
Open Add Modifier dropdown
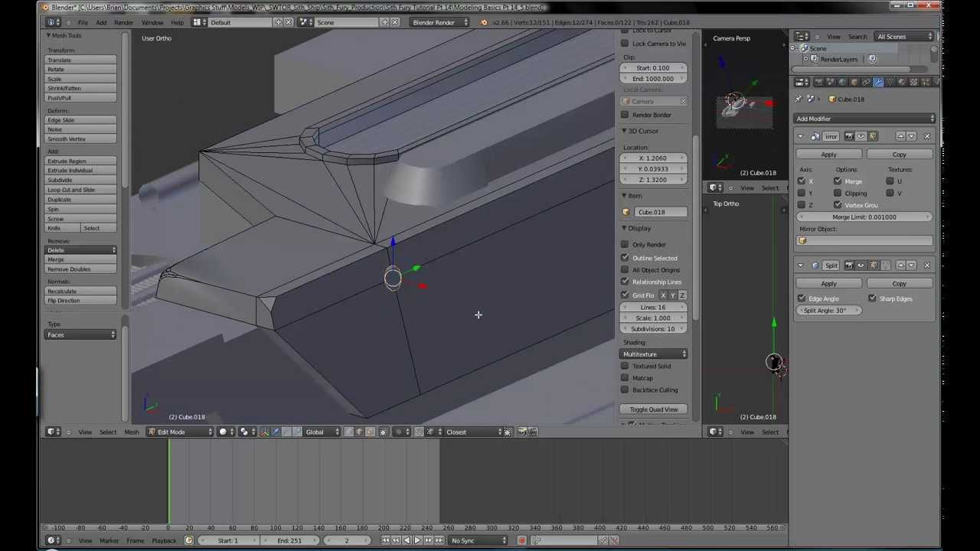(x=864, y=119)
